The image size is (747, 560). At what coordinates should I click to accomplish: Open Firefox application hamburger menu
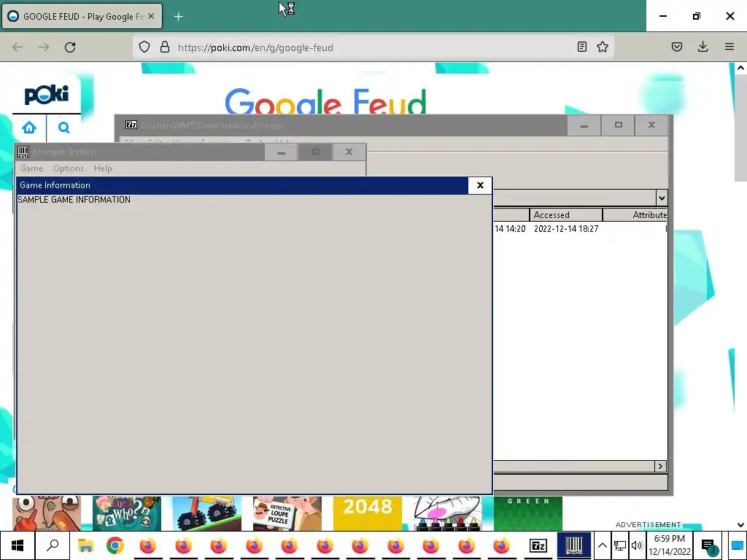[x=729, y=47]
